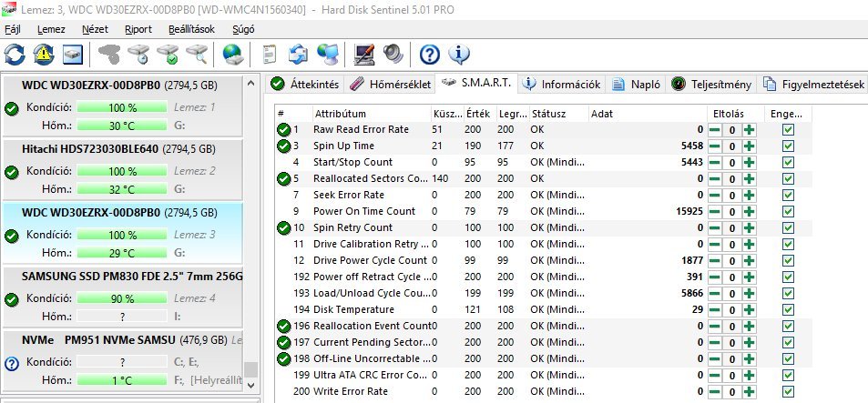This screenshot has height=403, width=868.
Task: Open the Nézet menu
Action: tap(95, 29)
